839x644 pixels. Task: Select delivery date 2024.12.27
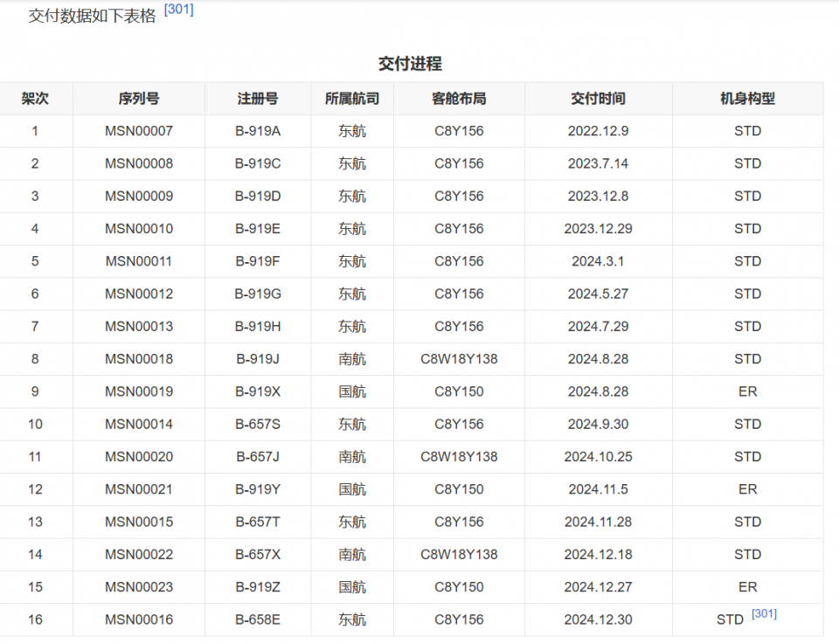pyautogui.click(x=598, y=588)
